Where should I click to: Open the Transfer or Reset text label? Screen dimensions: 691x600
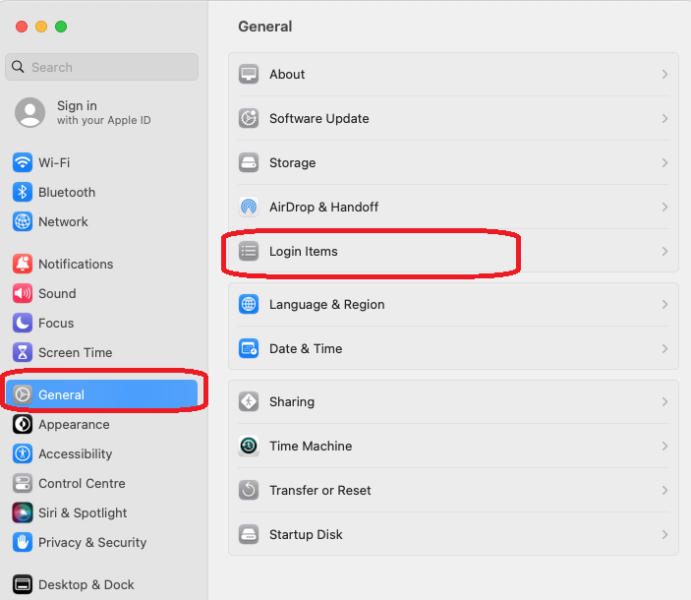point(320,490)
